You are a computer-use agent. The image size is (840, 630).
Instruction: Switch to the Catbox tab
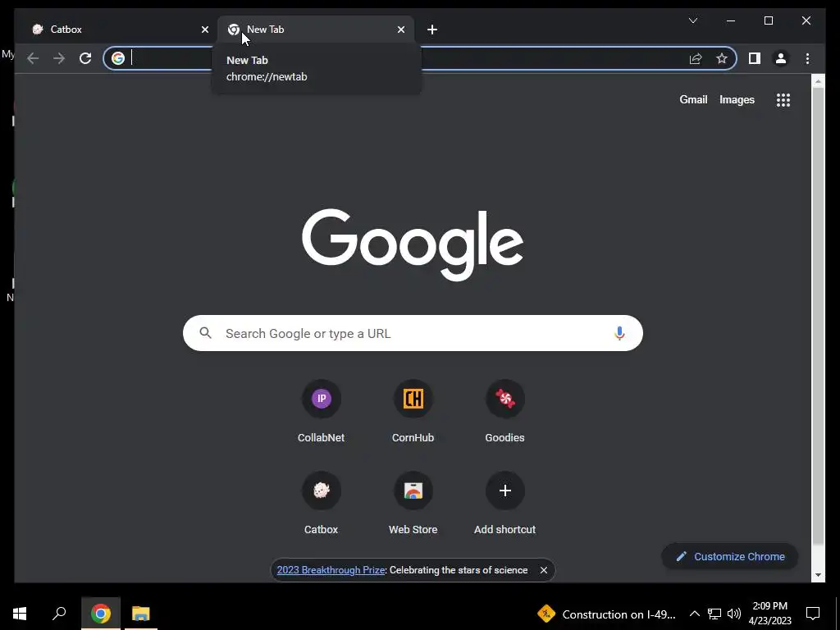click(x=119, y=30)
